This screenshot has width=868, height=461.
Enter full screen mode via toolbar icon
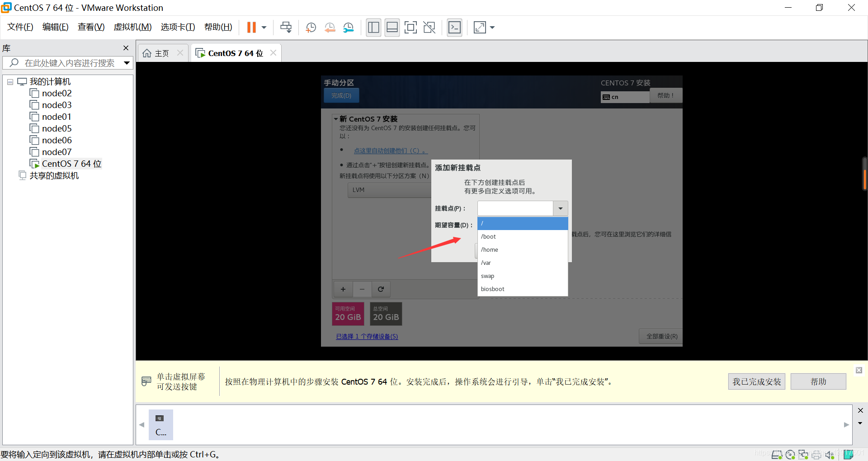click(410, 28)
